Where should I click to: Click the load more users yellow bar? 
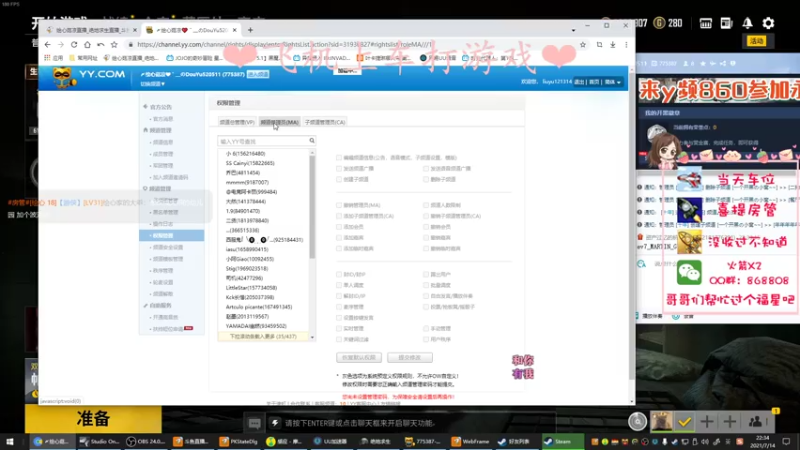263,337
